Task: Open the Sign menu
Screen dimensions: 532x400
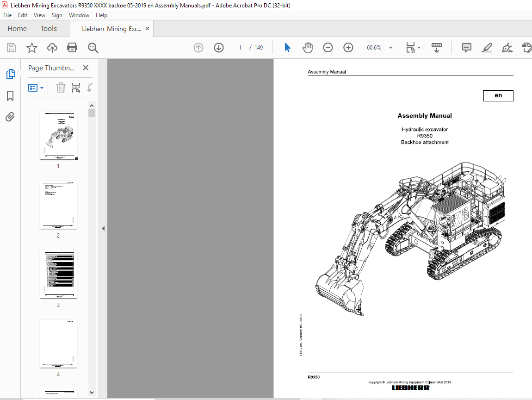Action: point(57,15)
